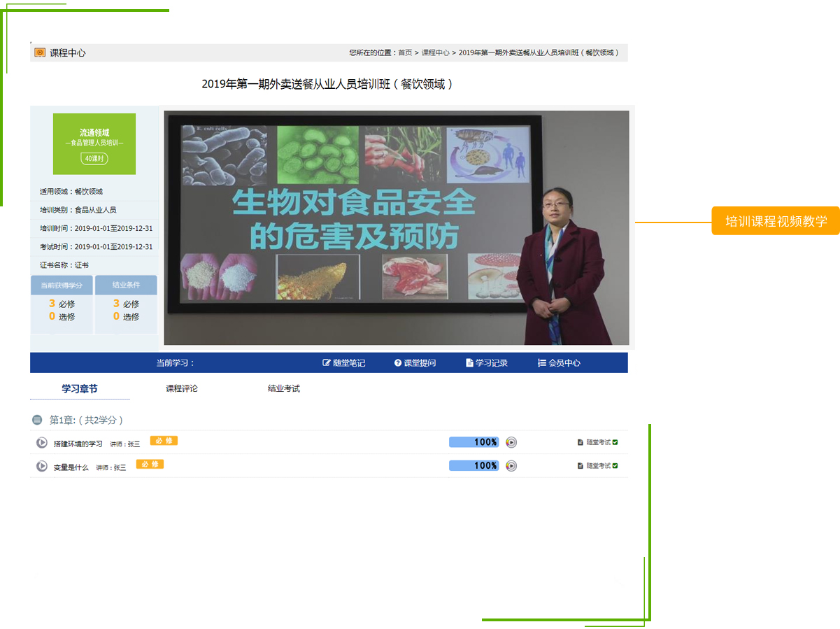Click round play icon beside first 100% bar
Viewport: 840px width, 629px height.
click(511, 442)
